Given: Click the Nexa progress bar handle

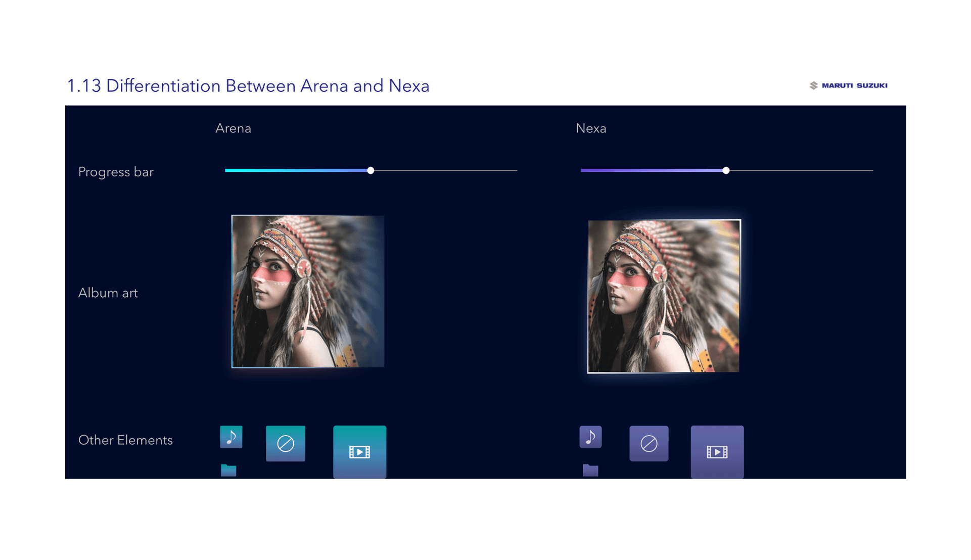Looking at the screenshot, I should pos(726,170).
